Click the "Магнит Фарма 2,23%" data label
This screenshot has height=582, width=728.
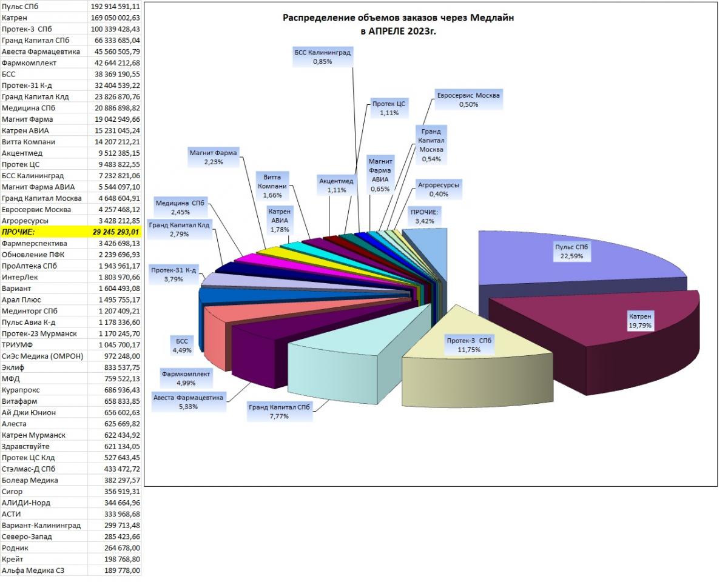click(x=214, y=157)
